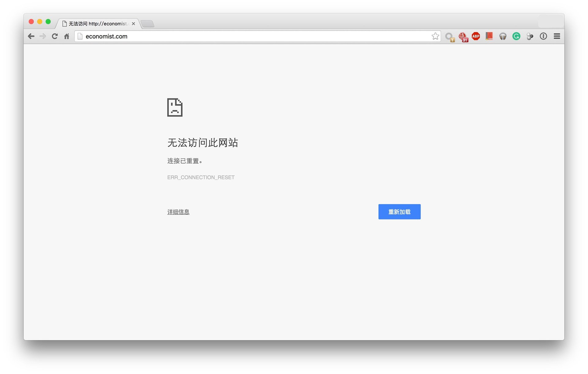Click the ERR_CONNECTION_RESET error code text

coord(201,177)
